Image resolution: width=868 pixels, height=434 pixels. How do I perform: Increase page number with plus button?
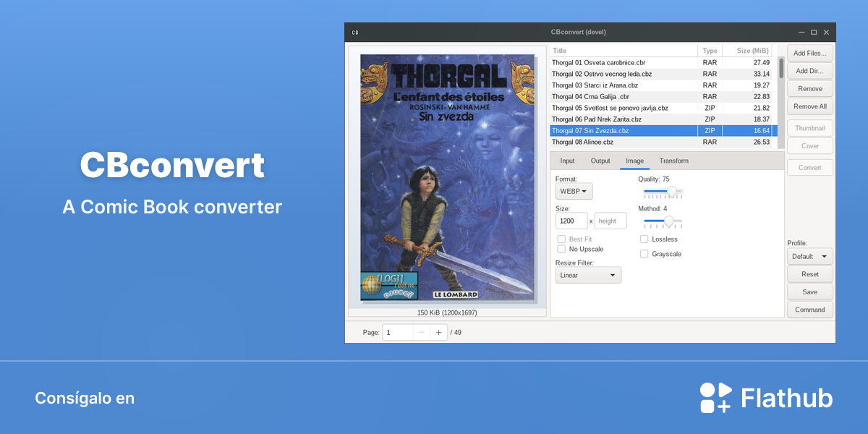point(438,332)
